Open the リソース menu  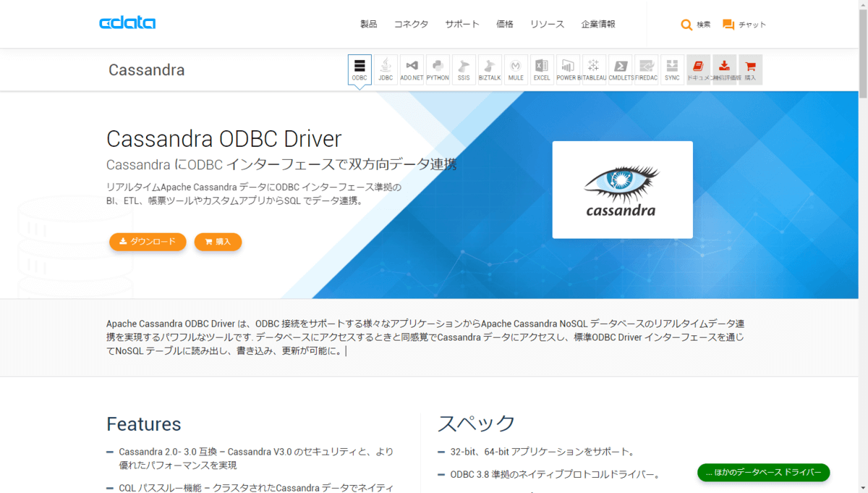point(547,24)
